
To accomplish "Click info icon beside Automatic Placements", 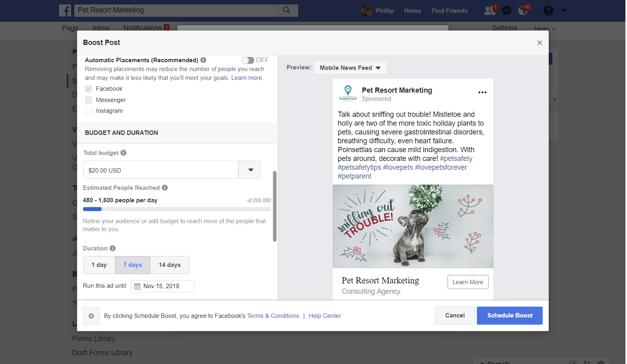I will (204, 60).
